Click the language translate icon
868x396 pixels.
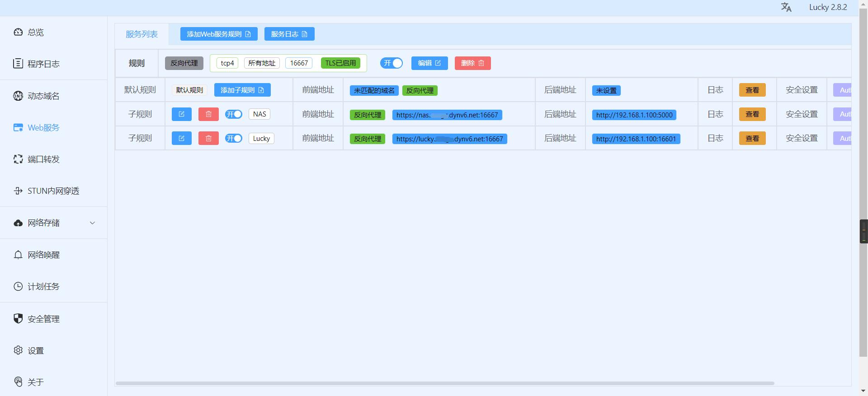click(786, 7)
